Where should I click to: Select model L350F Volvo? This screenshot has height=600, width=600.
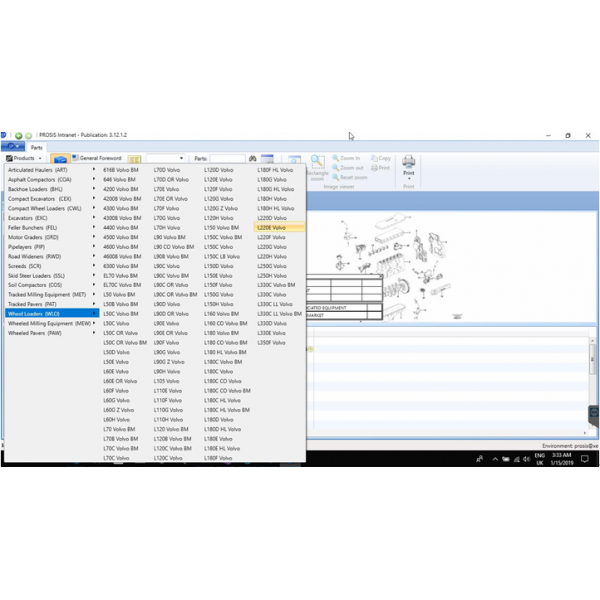[x=271, y=342]
